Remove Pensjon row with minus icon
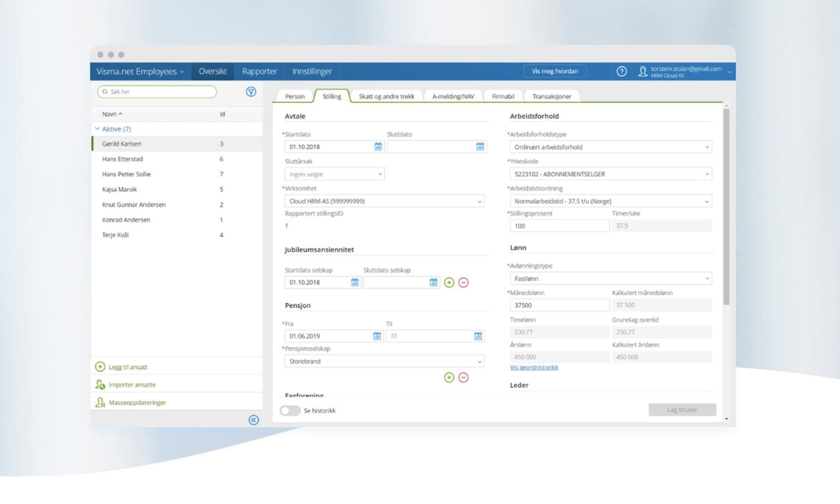 [463, 377]
